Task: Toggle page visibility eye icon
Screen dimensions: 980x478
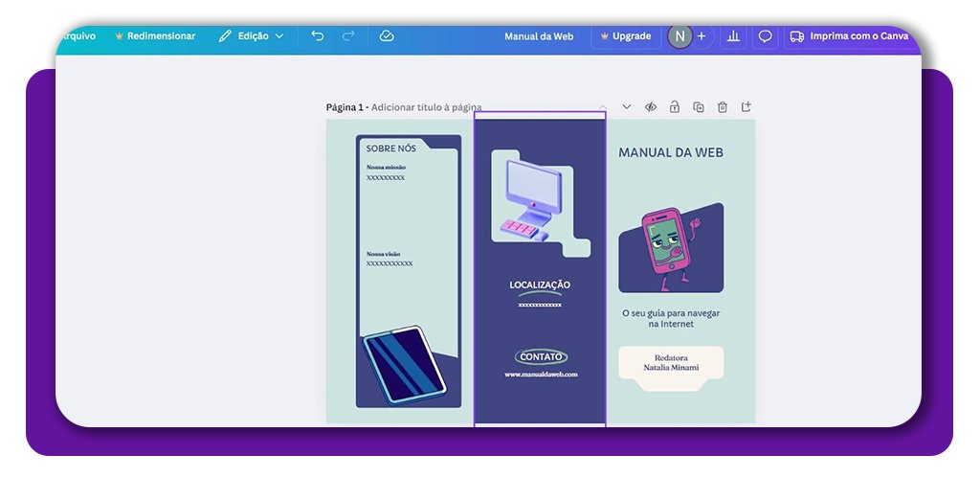Action: [x=651, y=107]
